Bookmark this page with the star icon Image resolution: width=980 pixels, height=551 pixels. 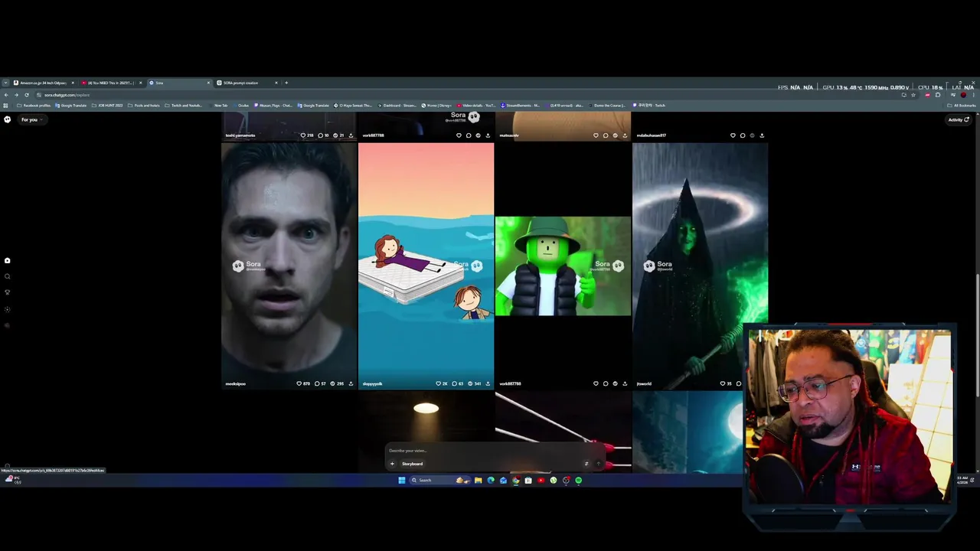click(x=913, y=95)
